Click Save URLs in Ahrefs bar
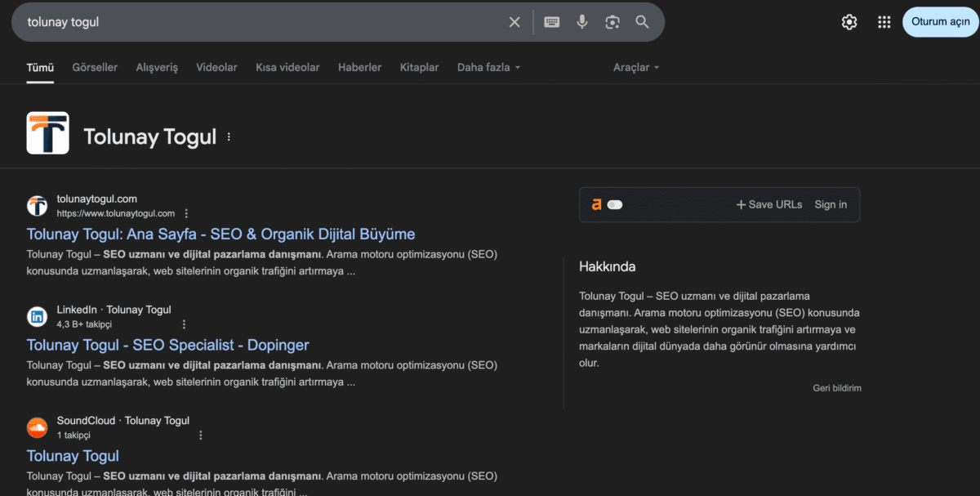The height and width of the screenshot is (496, 980). click(x=769, y=204)
